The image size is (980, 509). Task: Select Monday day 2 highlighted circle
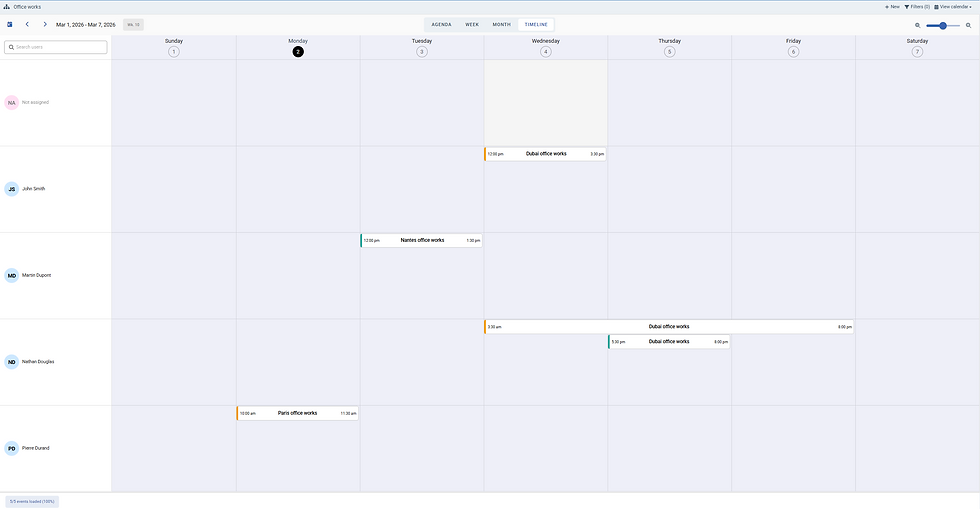point(298,52)
